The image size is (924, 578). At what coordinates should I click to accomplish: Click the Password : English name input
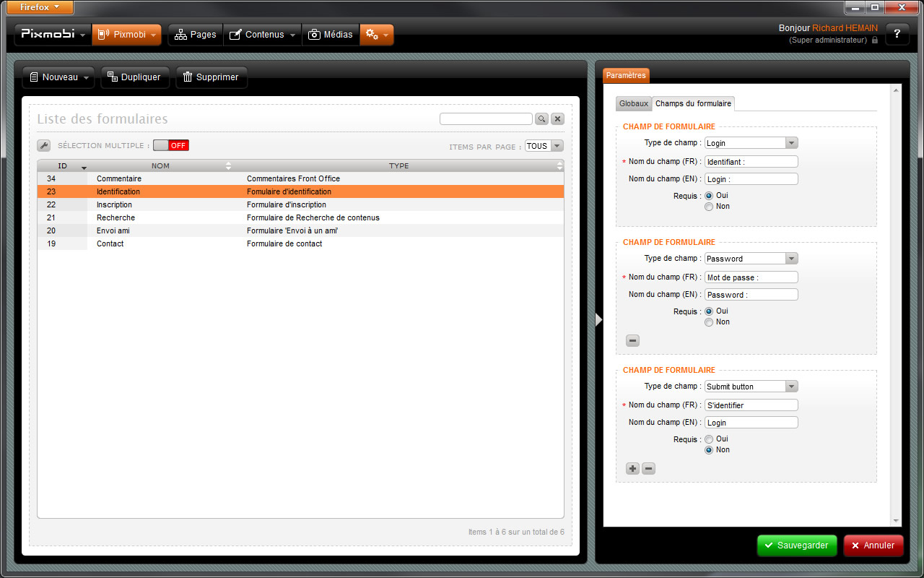click(x=751, y=295)
